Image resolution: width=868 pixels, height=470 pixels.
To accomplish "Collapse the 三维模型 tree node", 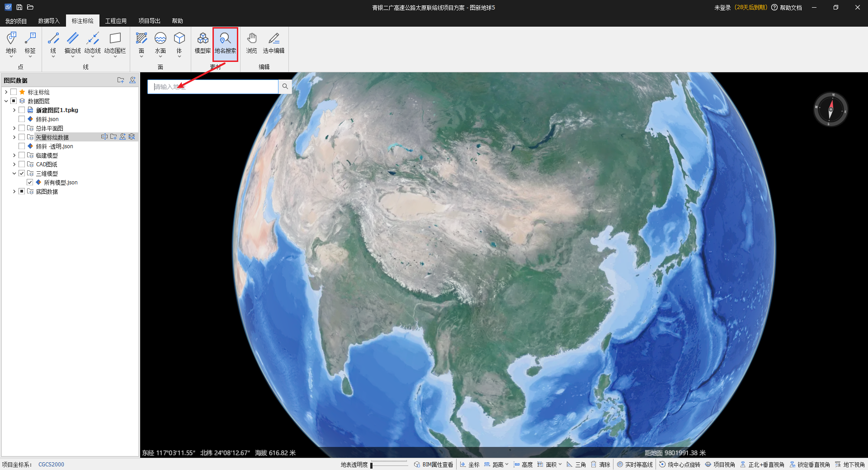I will pyautogui.click(x=14, y=174).
